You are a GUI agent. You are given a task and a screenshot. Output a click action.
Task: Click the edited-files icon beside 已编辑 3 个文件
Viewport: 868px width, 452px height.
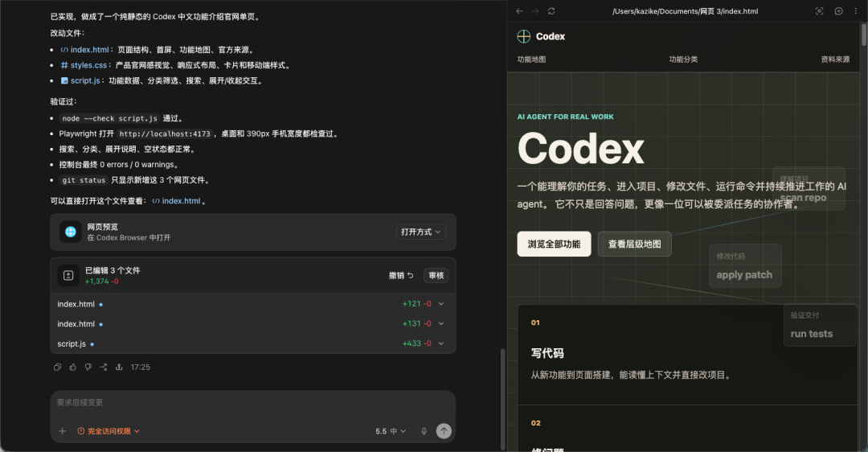click(68, 275)
